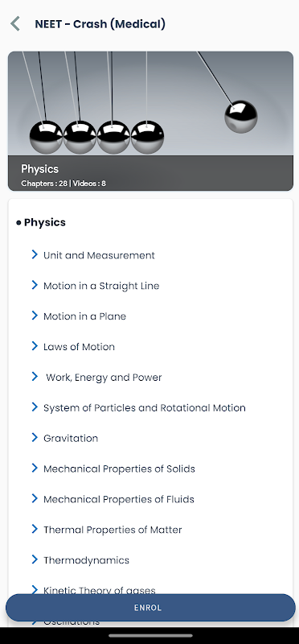Open the Laws of Motion chapter
This screenshot has width=299, height=644.
(79, 347)
